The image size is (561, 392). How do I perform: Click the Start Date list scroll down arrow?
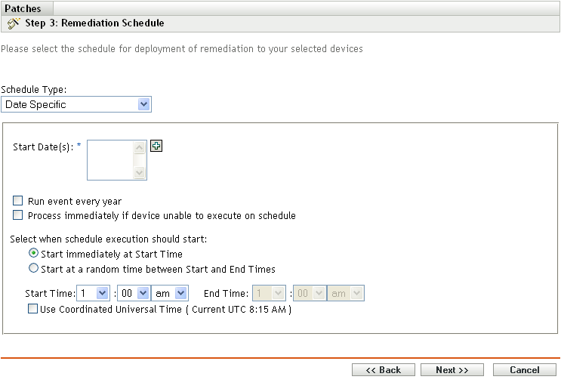point(139,172)
